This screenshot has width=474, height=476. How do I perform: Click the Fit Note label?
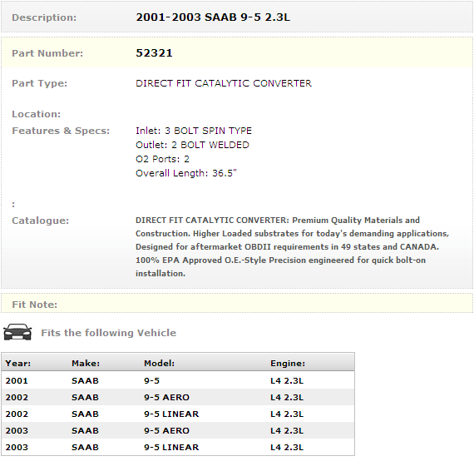35,305
